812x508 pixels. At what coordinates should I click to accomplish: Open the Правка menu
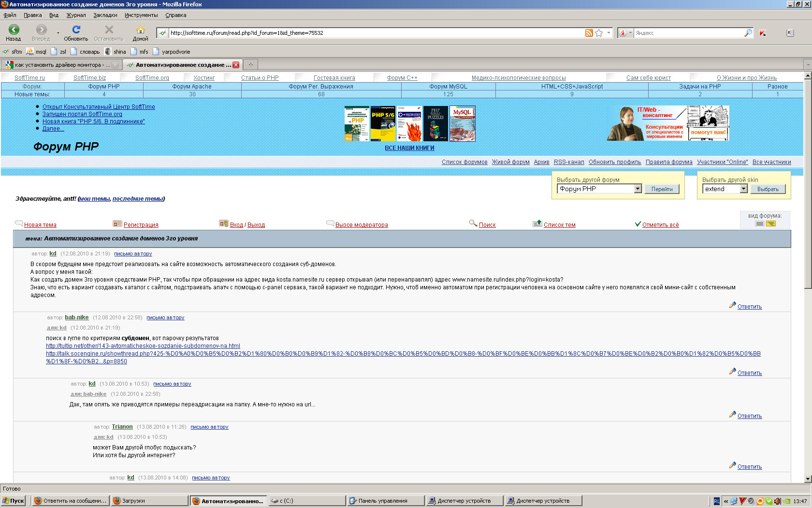click(33, 15)
